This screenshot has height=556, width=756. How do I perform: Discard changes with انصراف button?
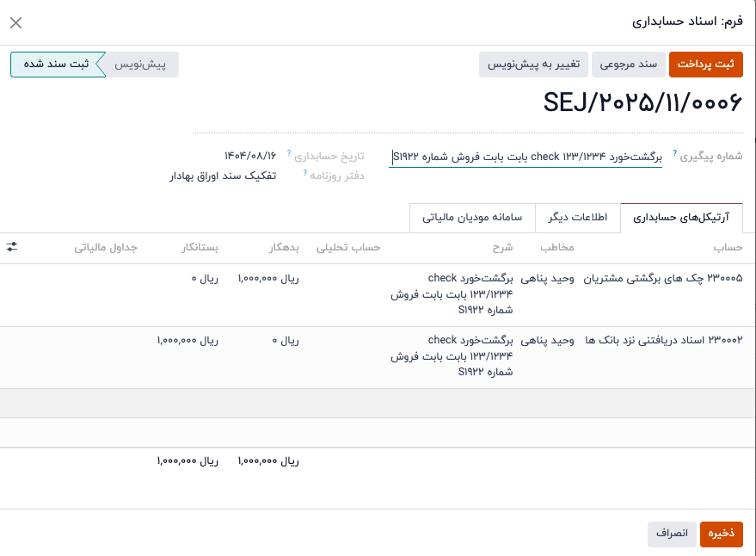(x=672, y=534)
